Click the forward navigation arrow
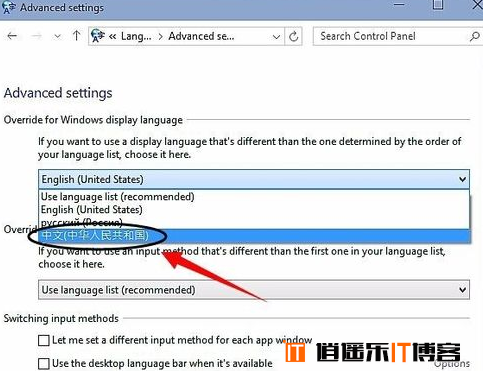 (36, 36)
